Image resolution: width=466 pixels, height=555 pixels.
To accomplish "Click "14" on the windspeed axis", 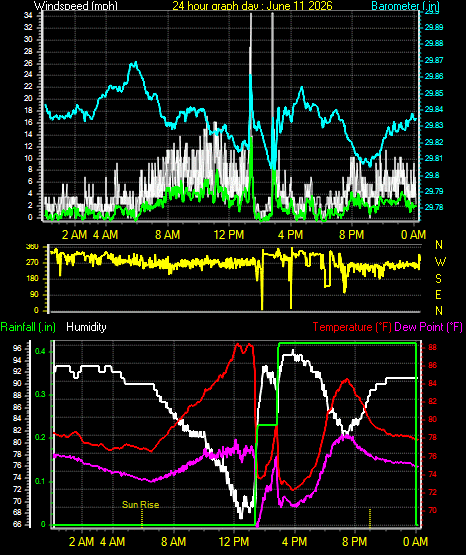I will 28,135.
